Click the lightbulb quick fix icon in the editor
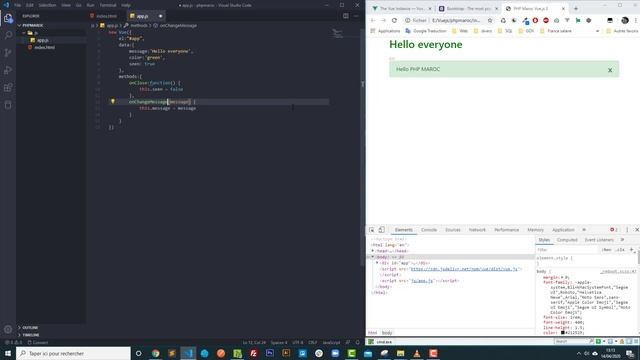The image size is (640, 360). point(113,101)
